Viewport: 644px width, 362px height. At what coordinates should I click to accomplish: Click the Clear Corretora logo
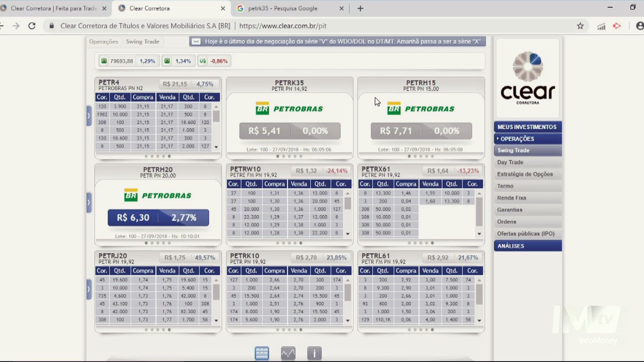click(x=527, y=78)
